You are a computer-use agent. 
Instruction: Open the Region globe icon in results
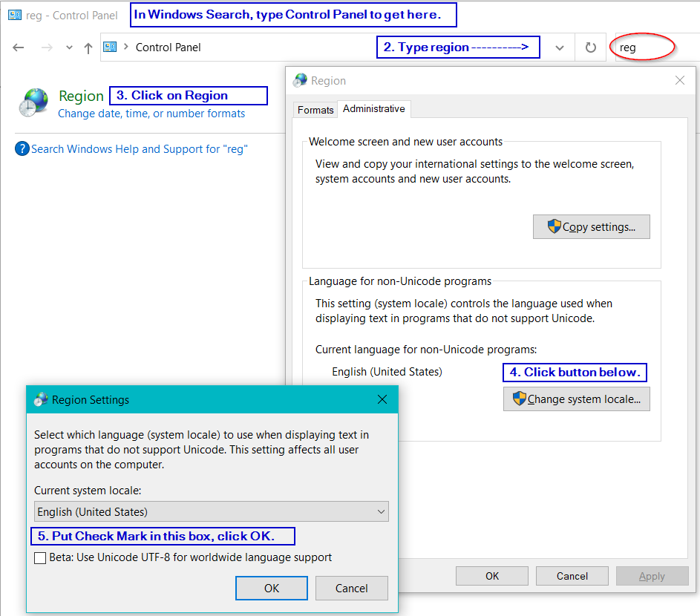pyautogui.click(x=33, y=102)
